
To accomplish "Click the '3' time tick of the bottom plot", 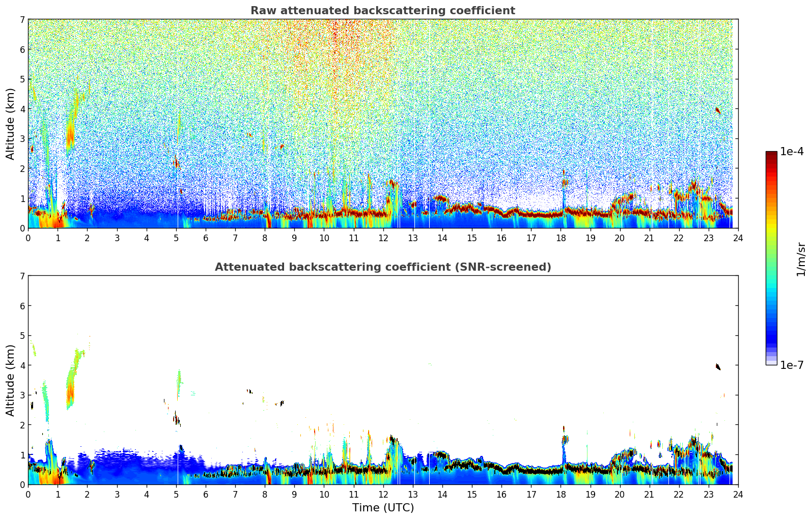I will click(x=117, y=494).
